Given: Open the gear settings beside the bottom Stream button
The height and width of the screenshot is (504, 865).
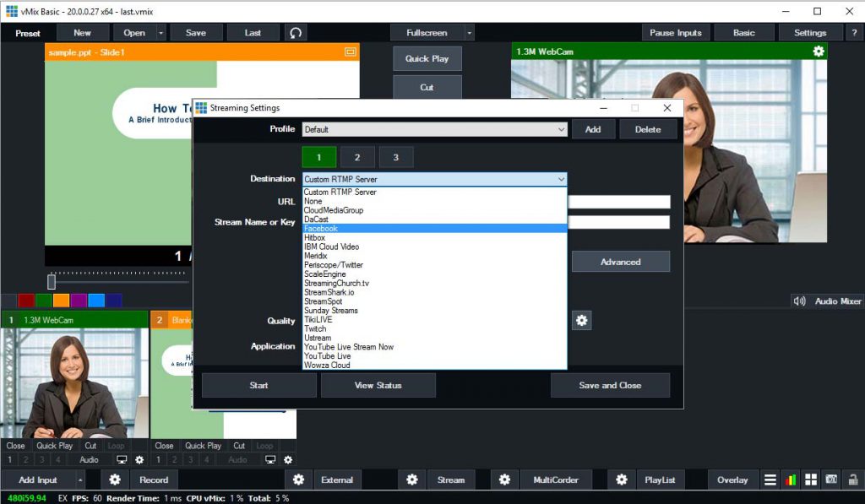Looking at the screenshot, I should [x=412, y=480].
